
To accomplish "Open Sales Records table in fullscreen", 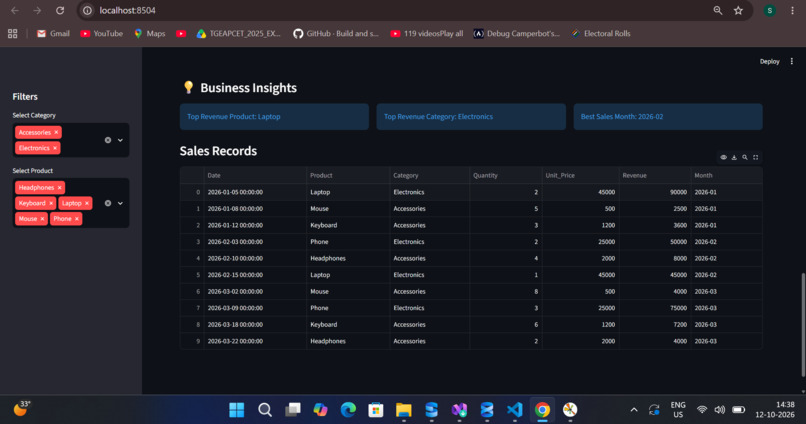I will click(756, 157).
